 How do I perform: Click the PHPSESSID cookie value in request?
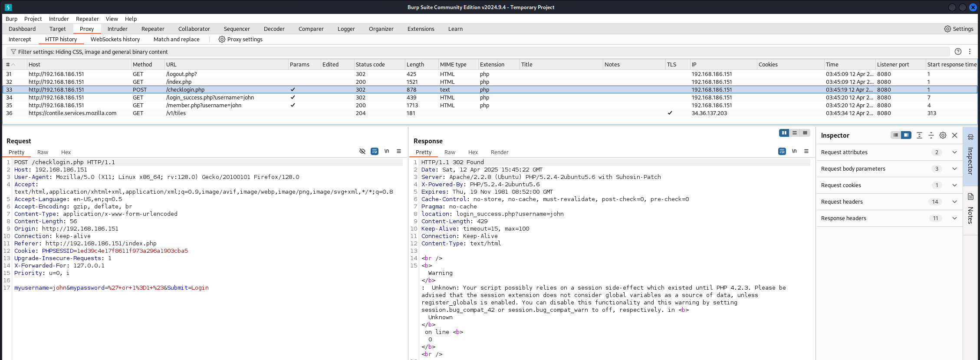tap(132, 251)
